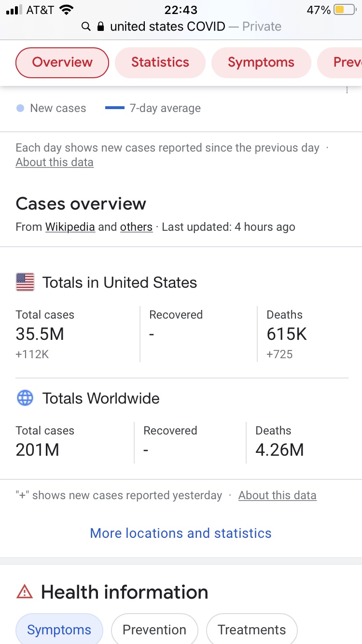This screenshot has height=644, width=362.
Task: Open the "others" sources link
Action: point(136,227)
